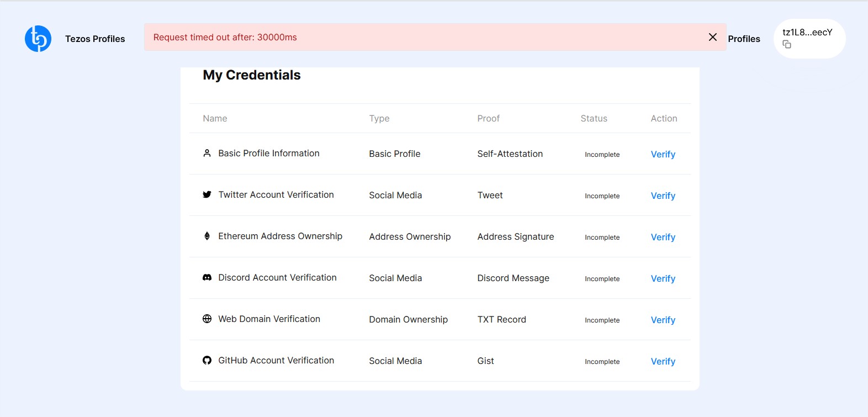
Task: Open the Tezos Profiles home link
Action: tap(95, 39)
